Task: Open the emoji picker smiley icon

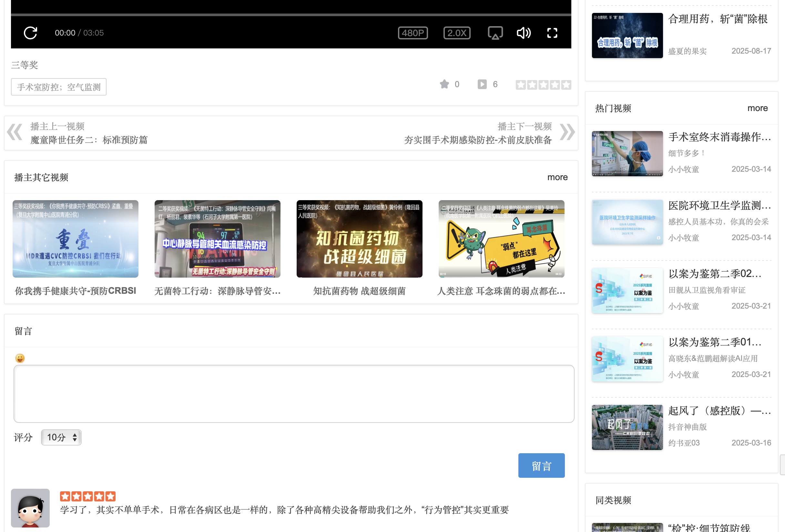Action: coord(20,358)
